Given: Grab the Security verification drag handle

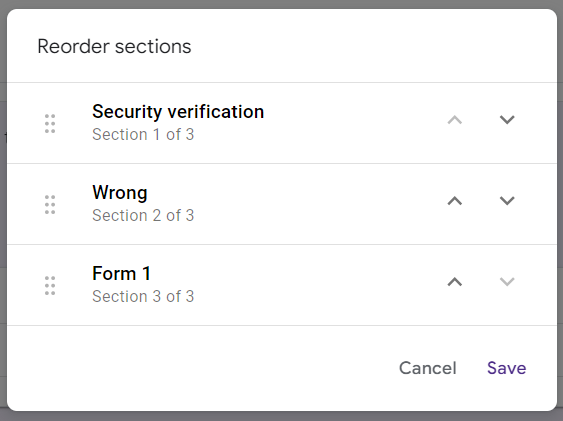Looking at the screenshot, I should pos(50,123).
